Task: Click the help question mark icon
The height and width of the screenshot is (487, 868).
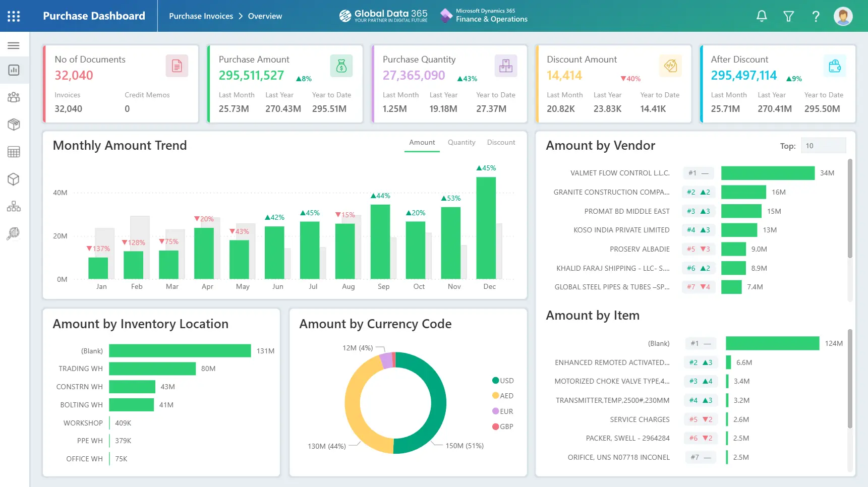Action: (x=816, y=16)
